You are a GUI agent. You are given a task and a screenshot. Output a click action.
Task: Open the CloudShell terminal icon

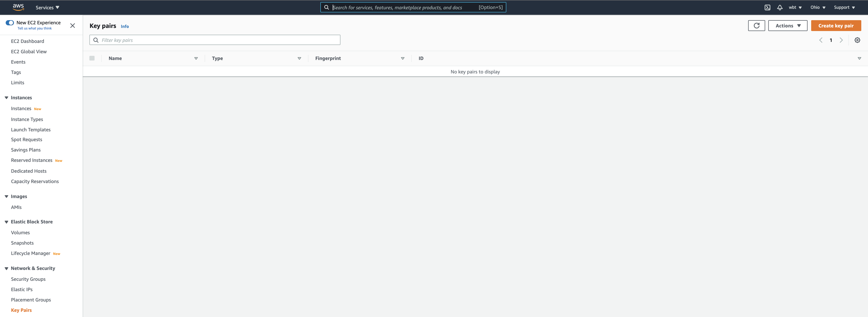[767, 7]
